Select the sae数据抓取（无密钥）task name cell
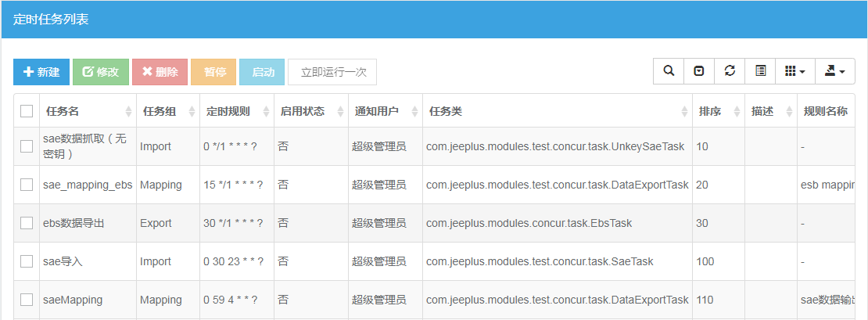This screenshot has width=868, height=320. click(x=88, y=146)
